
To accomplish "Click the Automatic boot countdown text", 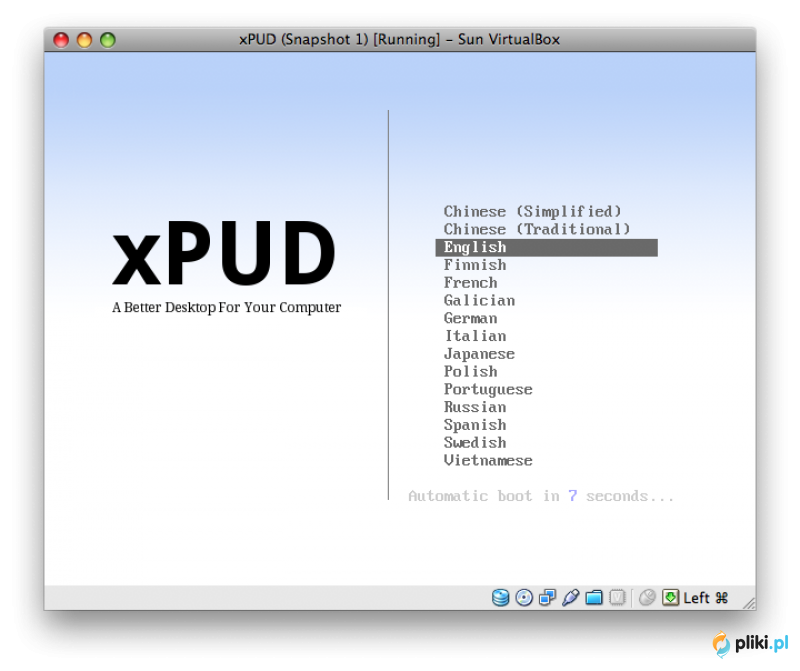I will click(541, 496).
